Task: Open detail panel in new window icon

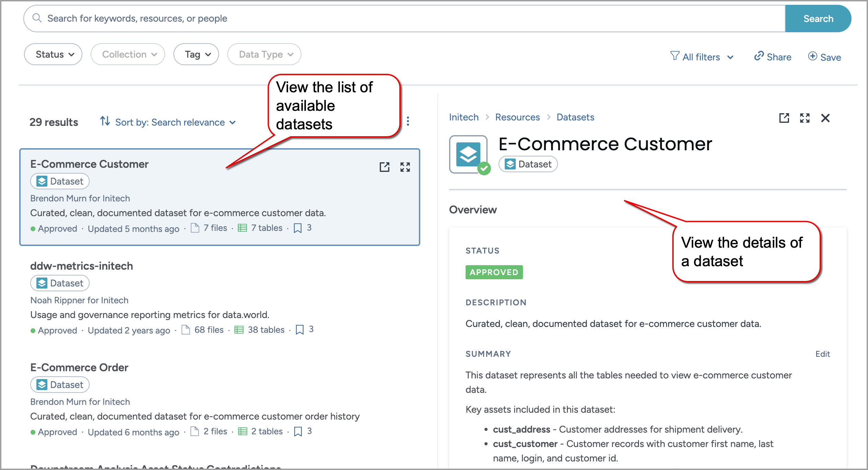Action: point(784,118)
